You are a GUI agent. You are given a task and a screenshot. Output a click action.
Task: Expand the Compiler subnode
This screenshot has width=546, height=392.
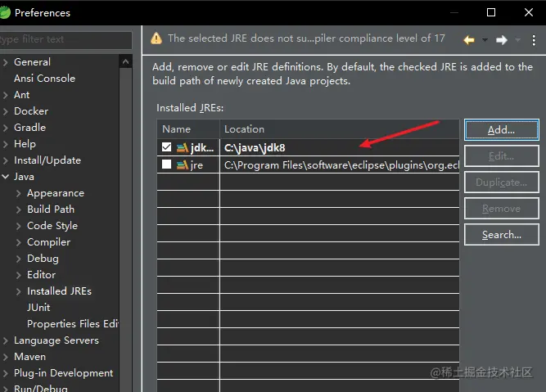19,242
